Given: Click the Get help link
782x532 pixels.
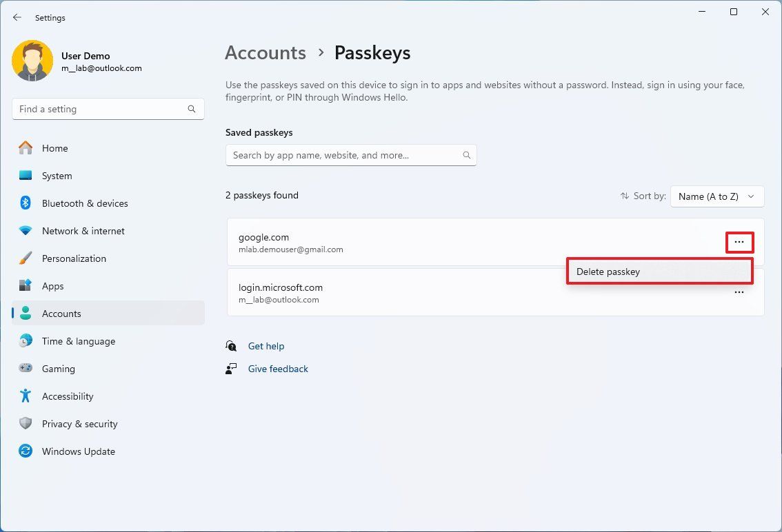Looking at the screenshot, I should (x=266, y=346).
